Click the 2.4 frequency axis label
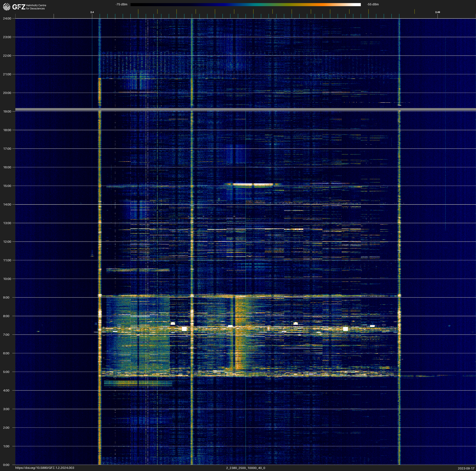 pos(92,12)
